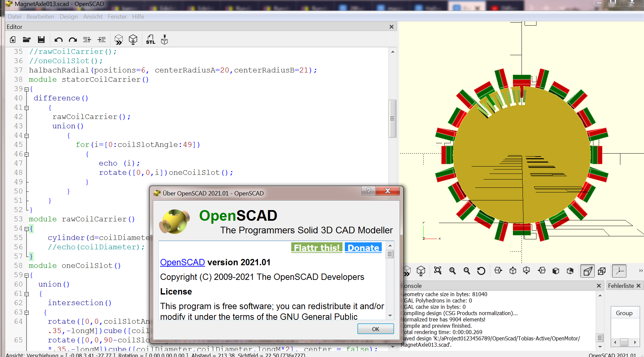Click the View All magnifier icon
The image size is (644, 357).
point(438,271)
